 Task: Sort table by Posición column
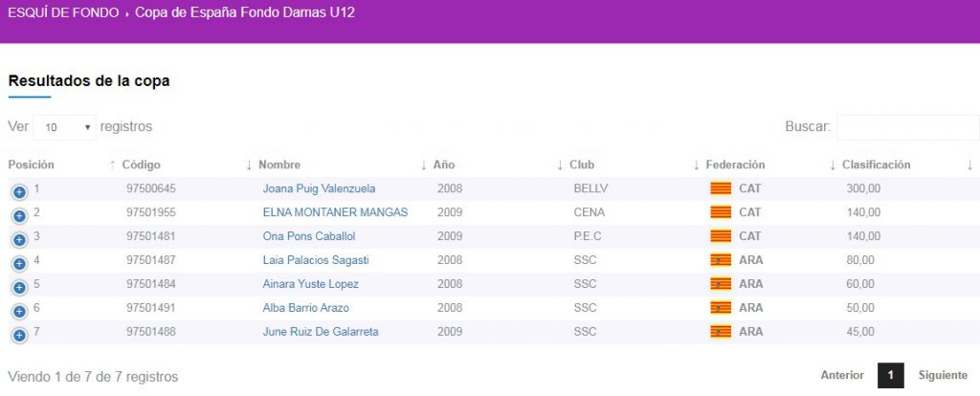[32, 165]
